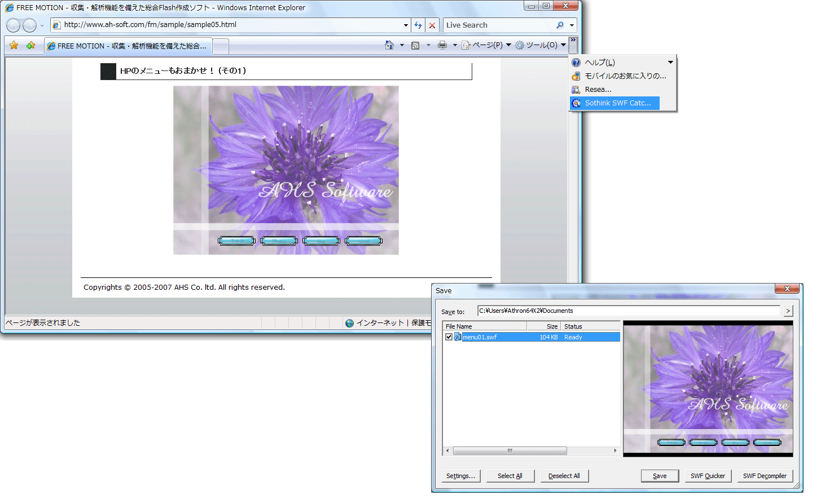Select menu01.swf file name
Screen dimensions: 821x504
480,337
